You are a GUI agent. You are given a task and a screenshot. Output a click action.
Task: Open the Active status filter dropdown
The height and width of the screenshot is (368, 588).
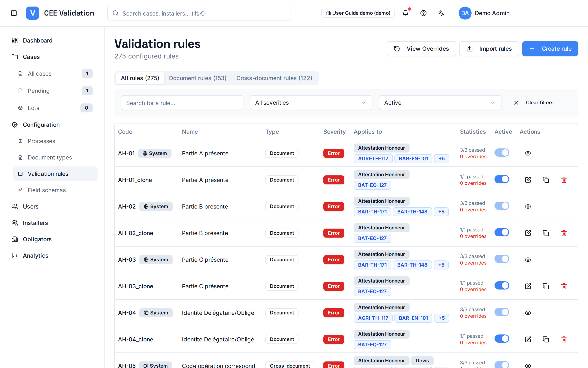(440, 103)
